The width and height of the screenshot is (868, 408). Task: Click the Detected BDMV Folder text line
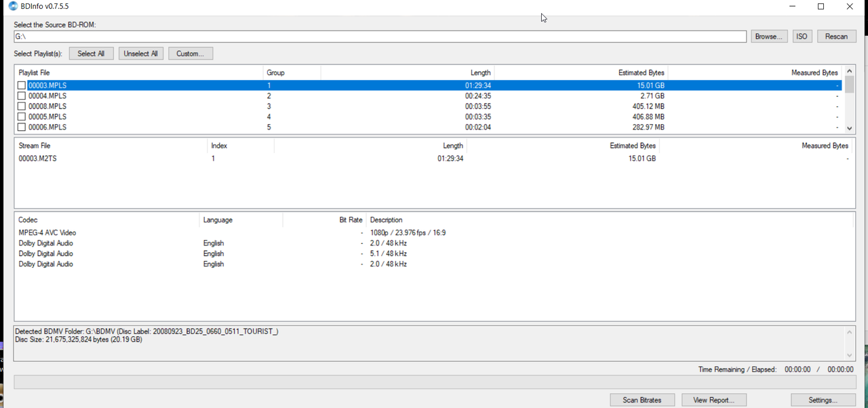click(x=146, y=331)
